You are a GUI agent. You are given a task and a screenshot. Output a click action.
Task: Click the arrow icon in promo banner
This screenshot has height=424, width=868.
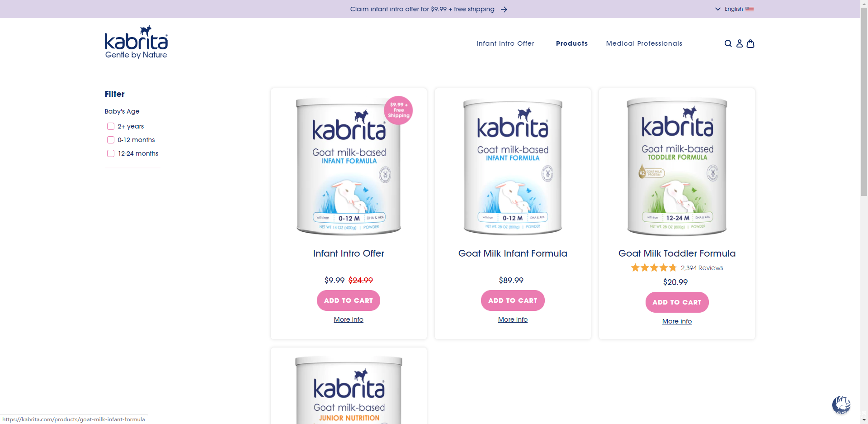coord(504,9)
